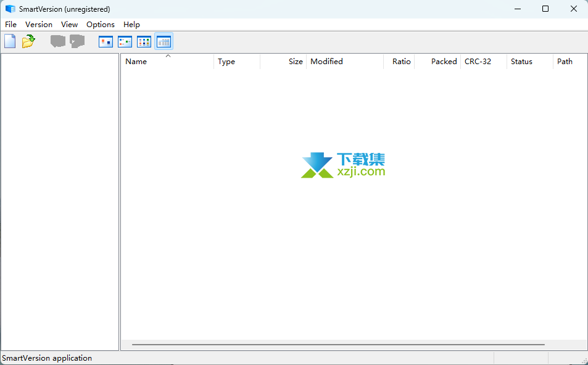Click the Open file folder icon
Viewport: 588px width, 365px height.
point(28,41)
